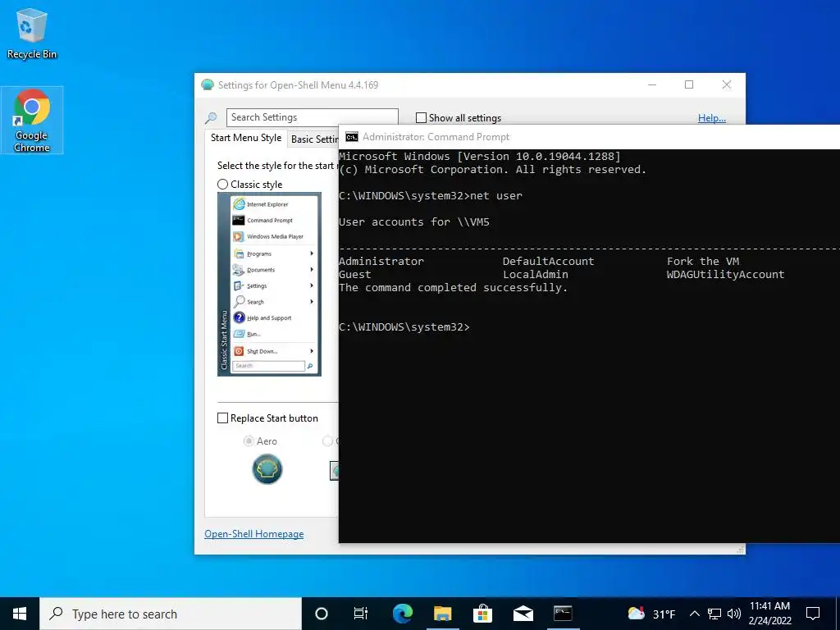Open Task View from the taskbar
Screen dimensions: 840x630
[361, 614]
